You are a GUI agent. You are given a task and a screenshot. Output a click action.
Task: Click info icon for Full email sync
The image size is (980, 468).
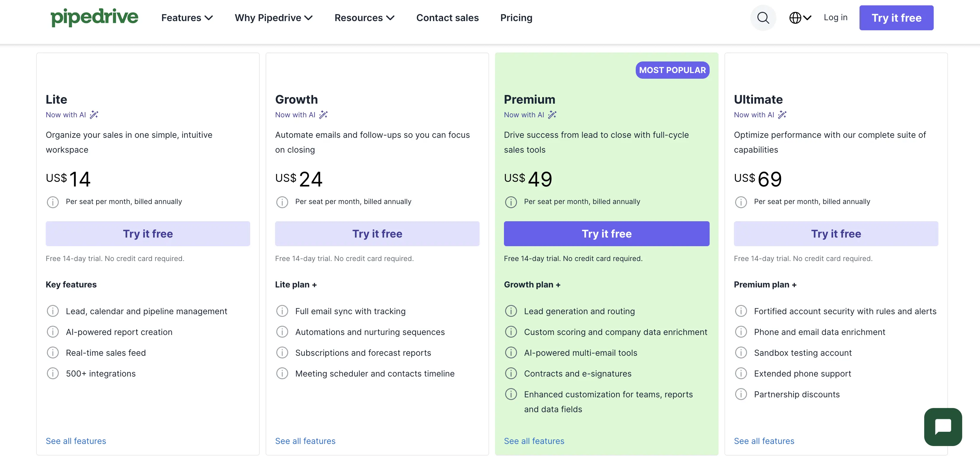pos(282,311)
